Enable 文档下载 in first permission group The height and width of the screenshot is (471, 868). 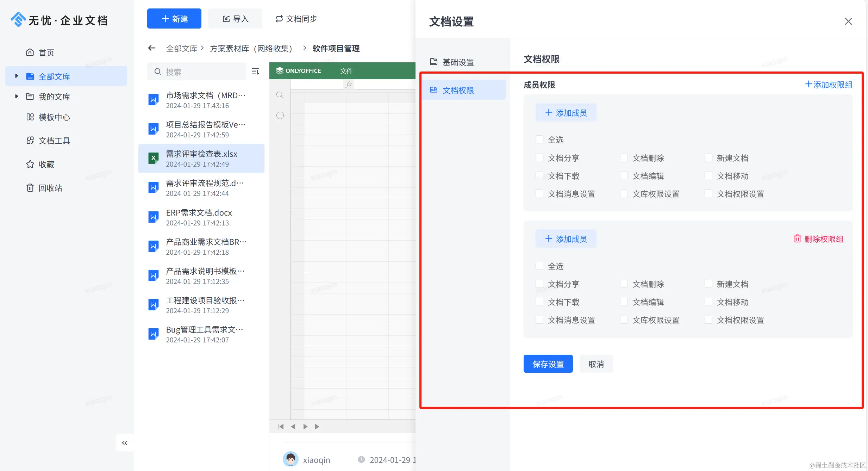pos(539,176)
